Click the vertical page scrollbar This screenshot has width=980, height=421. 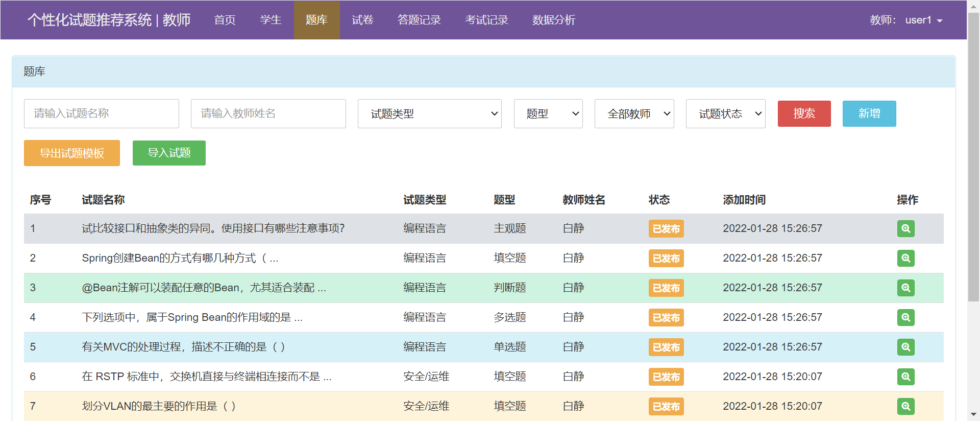click(x=973, y=153)
